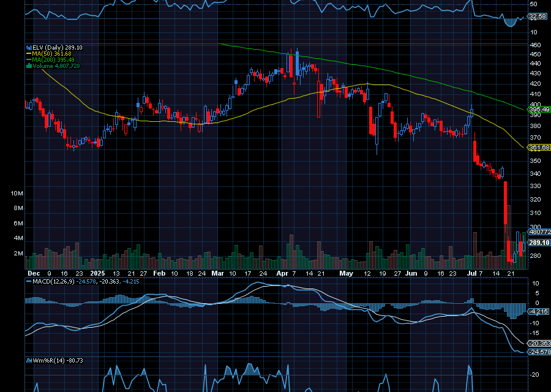Click the blue line marker before MACD(12,26,9)
The height and width of the screenshot is (392, 551).
click(29, 282)
